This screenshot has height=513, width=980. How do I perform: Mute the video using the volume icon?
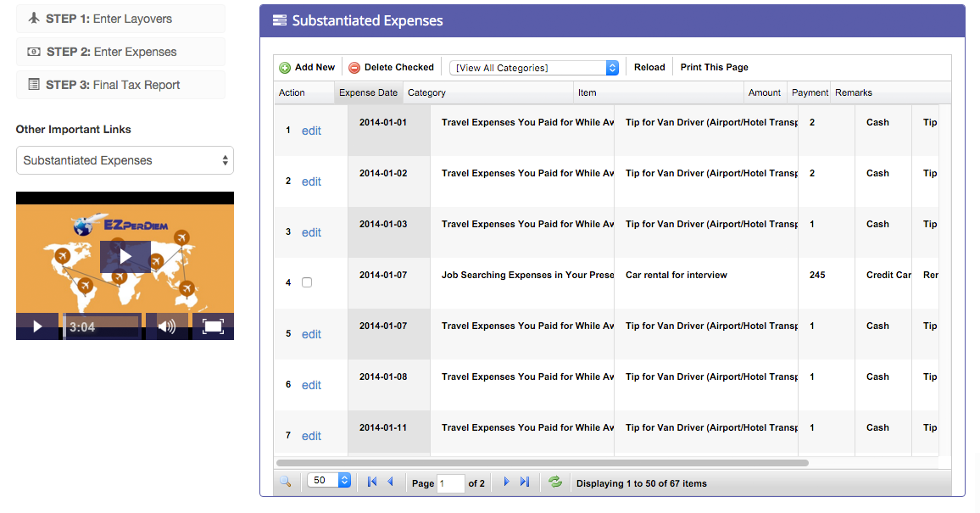pyautogui.click(x=167, y=326)
